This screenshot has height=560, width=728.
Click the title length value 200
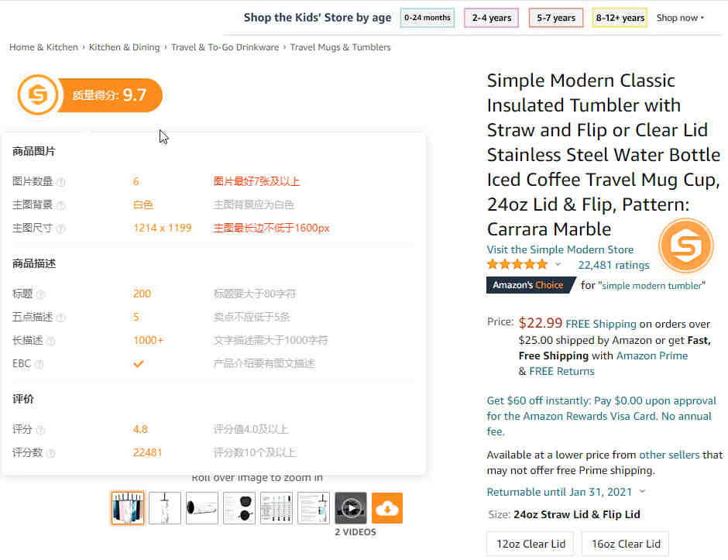[142, 294]
